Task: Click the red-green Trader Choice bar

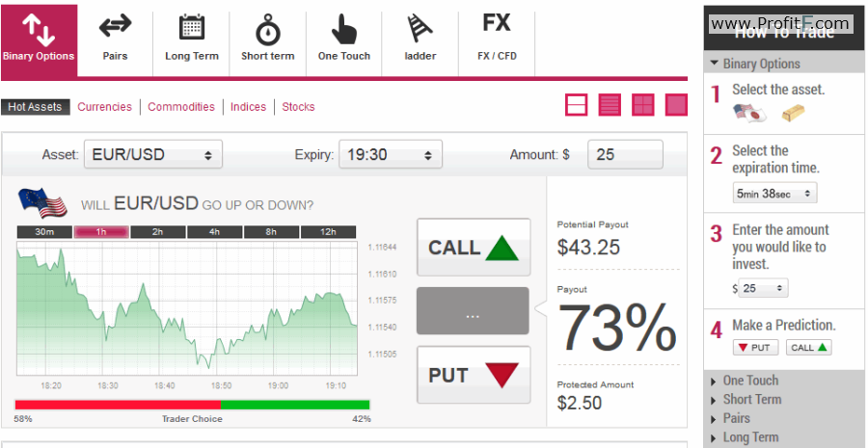Action: (192, 405)
